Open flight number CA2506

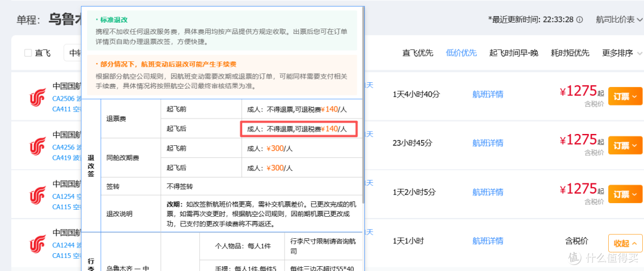pyautogui.click(x=63, y=99)
